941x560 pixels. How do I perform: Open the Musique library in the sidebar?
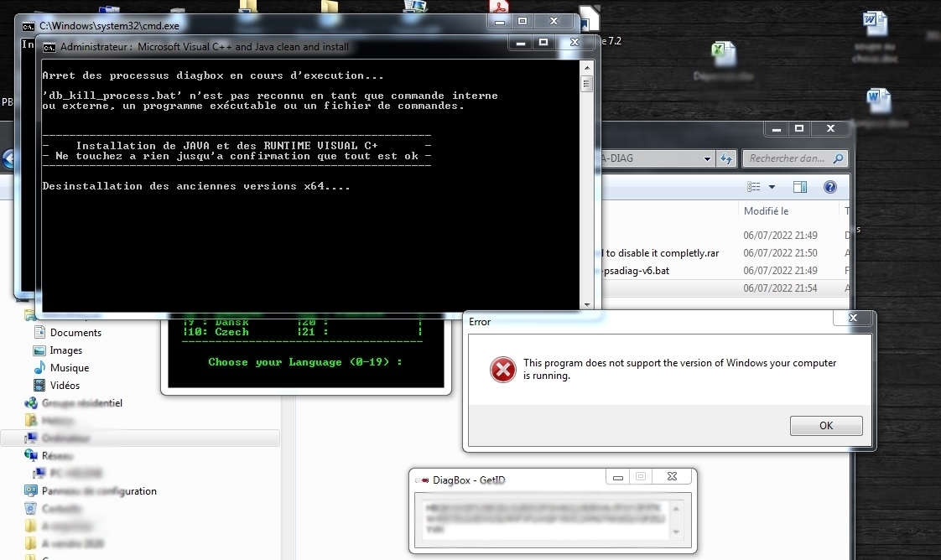70,367
